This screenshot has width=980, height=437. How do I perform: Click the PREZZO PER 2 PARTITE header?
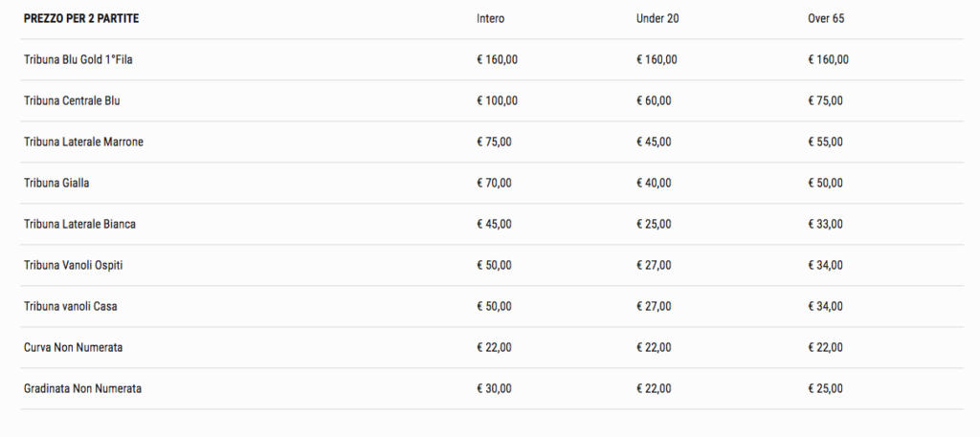[x=81, y=19]
